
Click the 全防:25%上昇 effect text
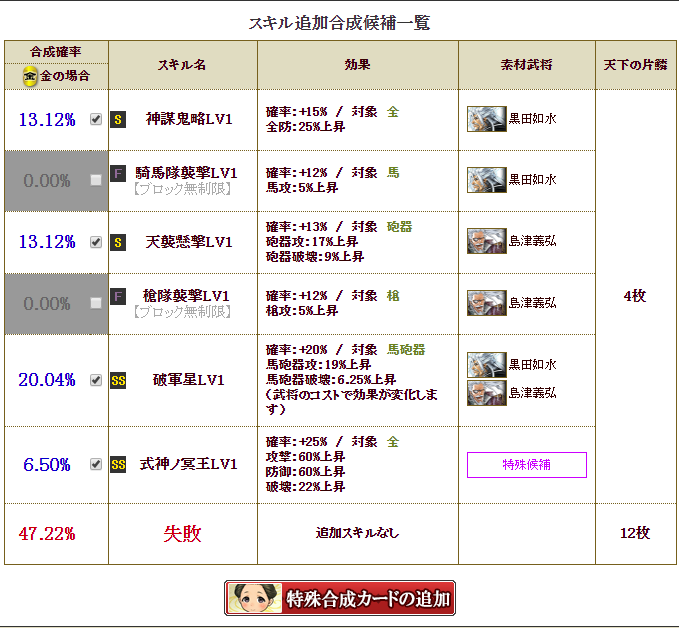pyautogui.click(x=305, y=127)
